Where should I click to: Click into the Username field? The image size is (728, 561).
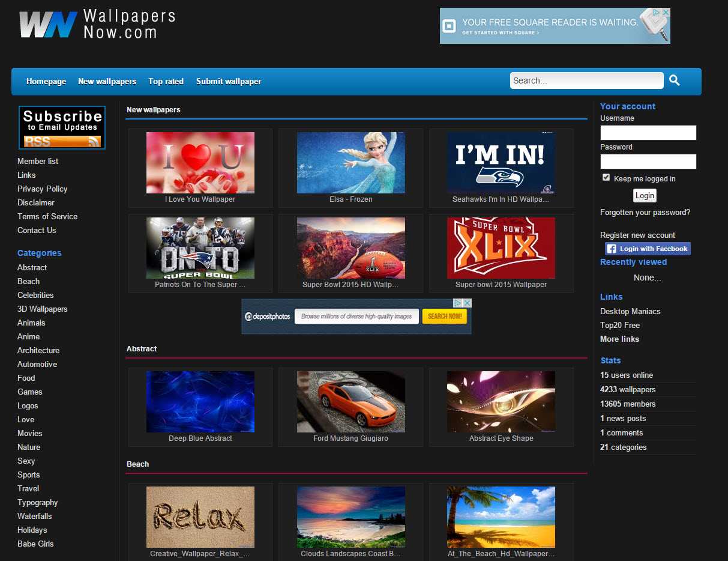point(648,133)
